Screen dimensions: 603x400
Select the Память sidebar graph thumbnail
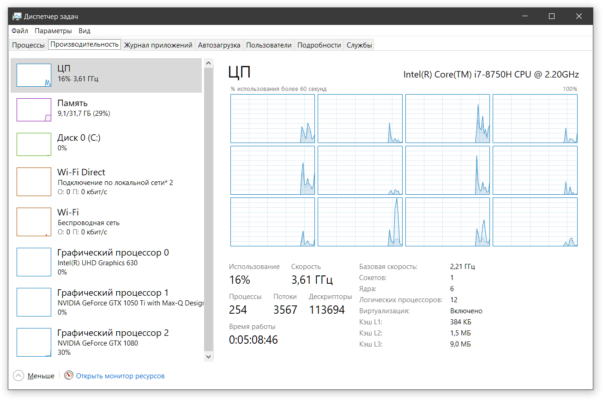tap(34, 110)
